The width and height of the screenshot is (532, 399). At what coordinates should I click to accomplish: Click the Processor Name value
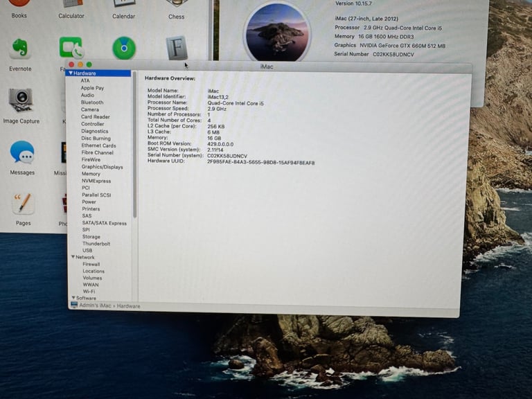coord(236,103)
